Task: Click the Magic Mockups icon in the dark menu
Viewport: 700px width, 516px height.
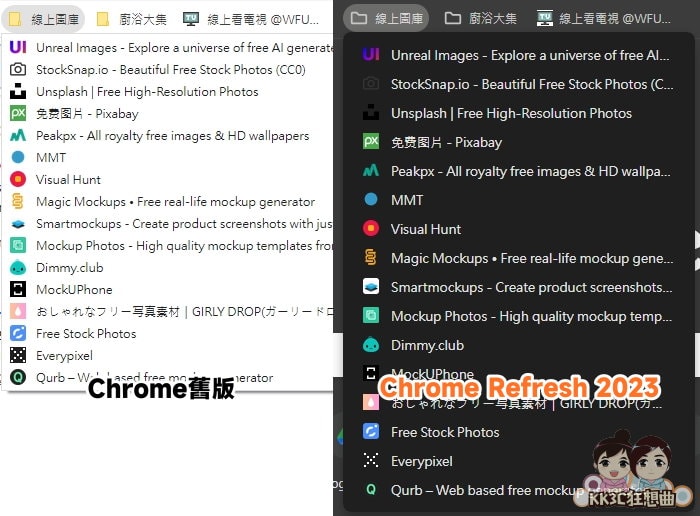Action: [x=371, y=258]
